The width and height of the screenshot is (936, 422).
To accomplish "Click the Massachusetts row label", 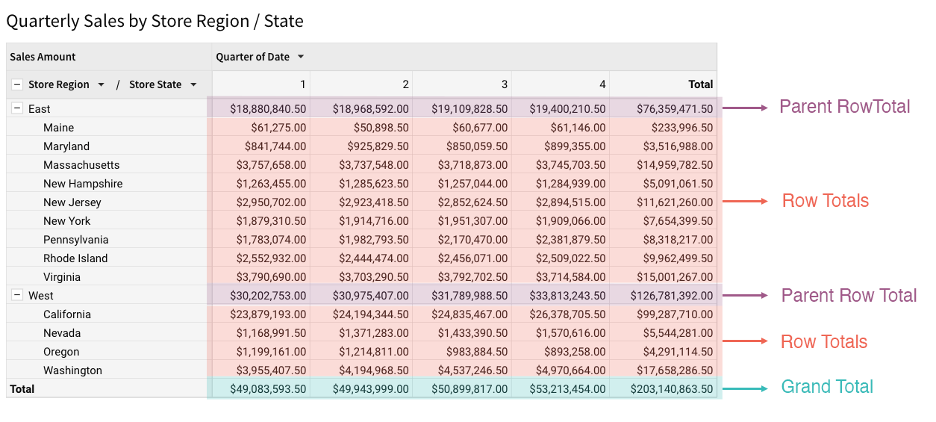I will coord(81,165).
